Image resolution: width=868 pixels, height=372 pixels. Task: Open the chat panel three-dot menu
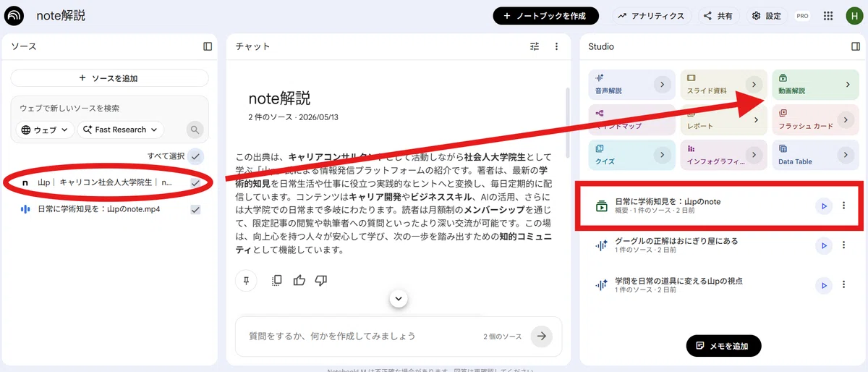pyautogui.click(x=556, y=46)
